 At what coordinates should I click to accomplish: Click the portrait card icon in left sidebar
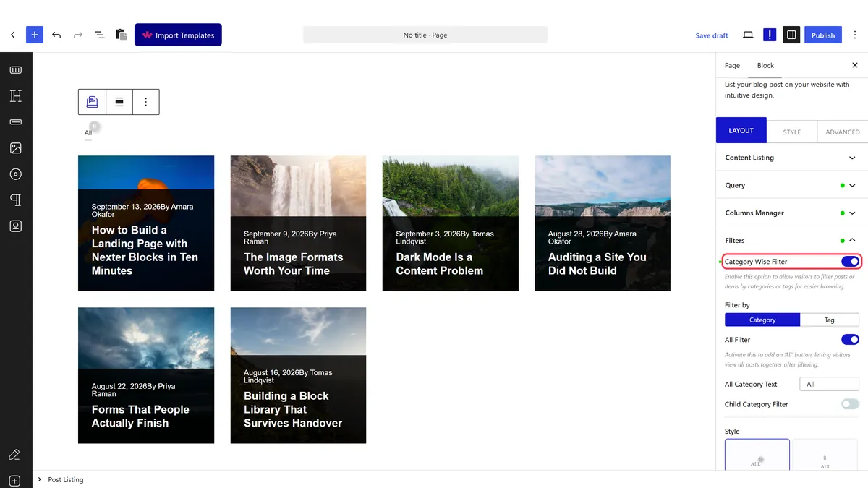[16, 226]
